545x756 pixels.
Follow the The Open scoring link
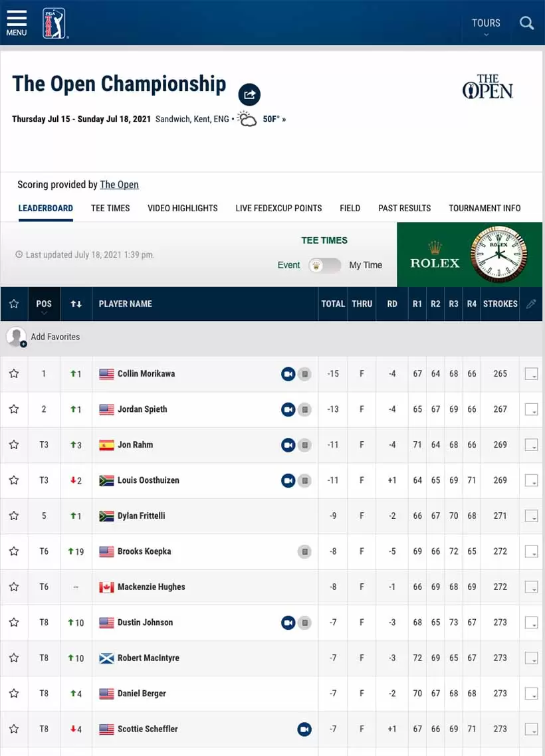[x=119, y=185]
